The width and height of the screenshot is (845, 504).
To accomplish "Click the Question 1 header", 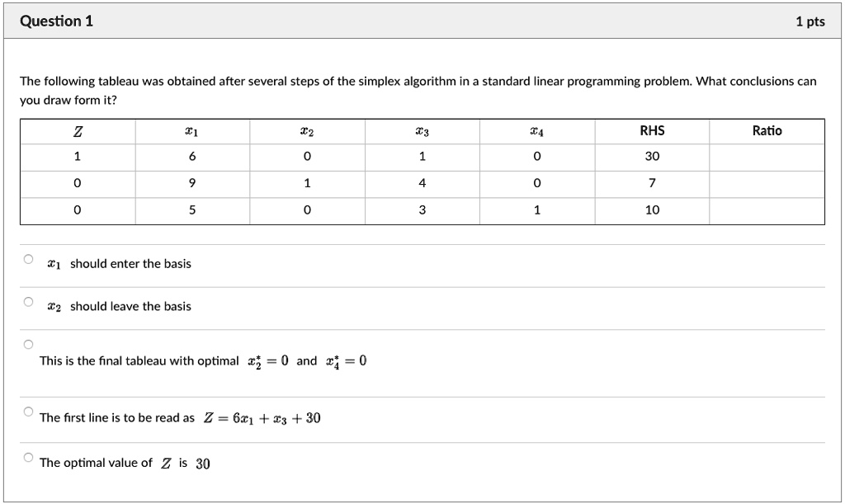I will (x=56, y=21).
